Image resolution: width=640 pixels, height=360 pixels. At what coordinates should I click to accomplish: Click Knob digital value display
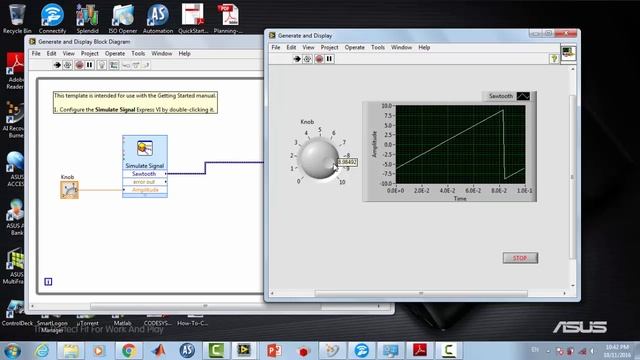[348, 162]
